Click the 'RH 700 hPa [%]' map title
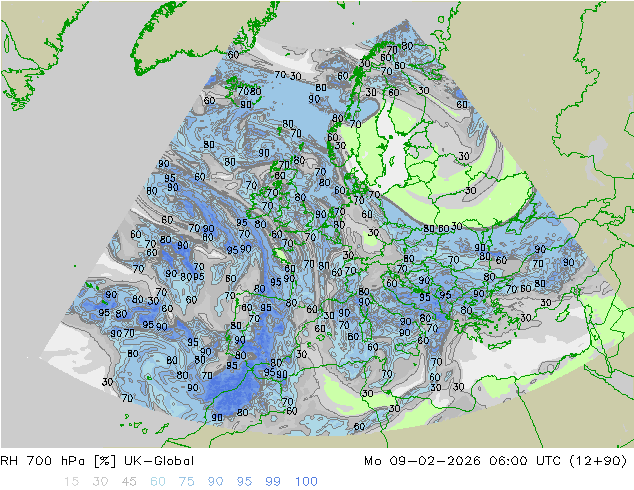634x490 pixels. click(x=58, y=461)
